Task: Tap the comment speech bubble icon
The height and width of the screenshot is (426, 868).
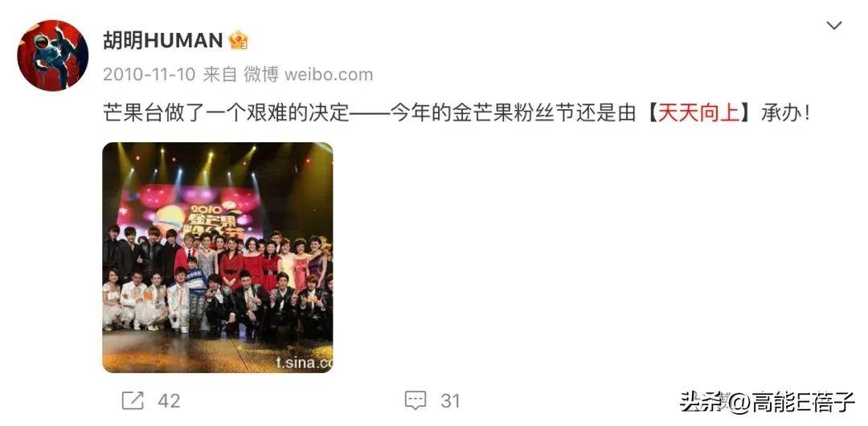Action: (416, 400)
